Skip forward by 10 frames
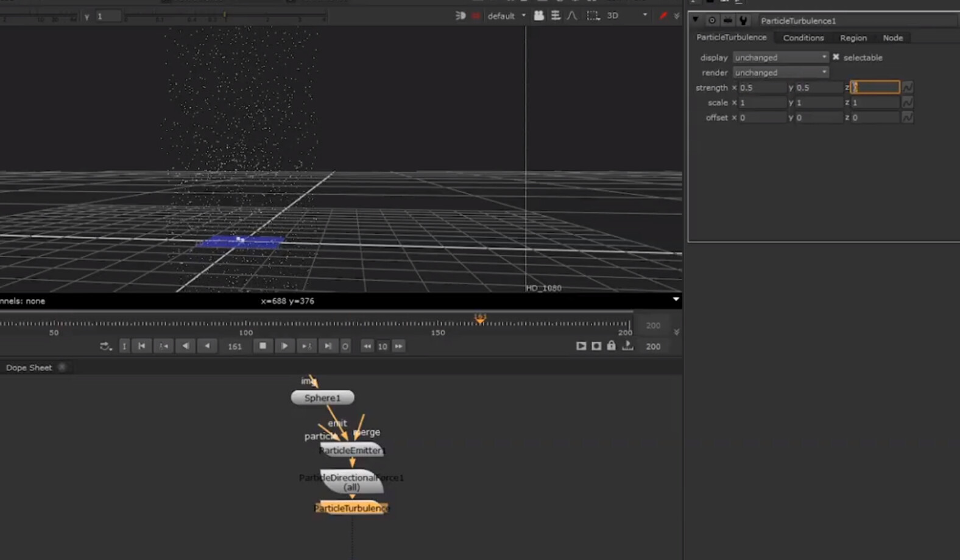960x560 pixels. (398, 346)
